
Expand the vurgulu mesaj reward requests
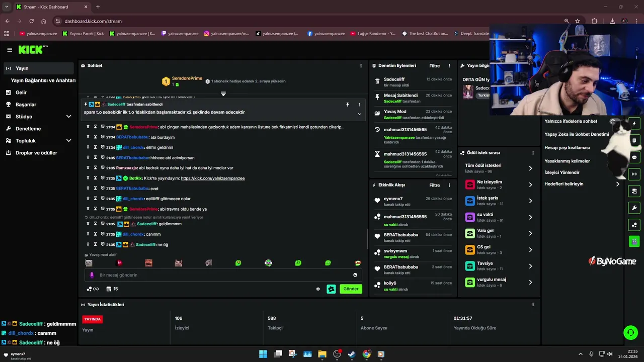530,282
